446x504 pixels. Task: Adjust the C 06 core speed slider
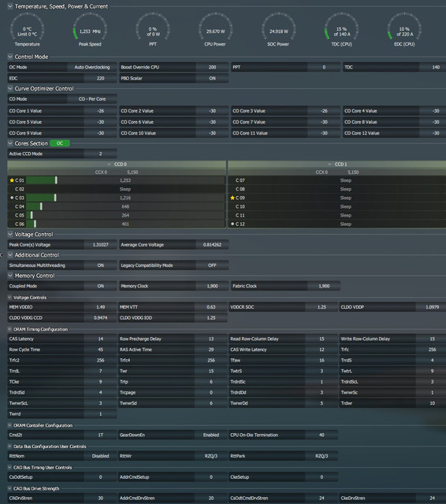tap(35, 224)
